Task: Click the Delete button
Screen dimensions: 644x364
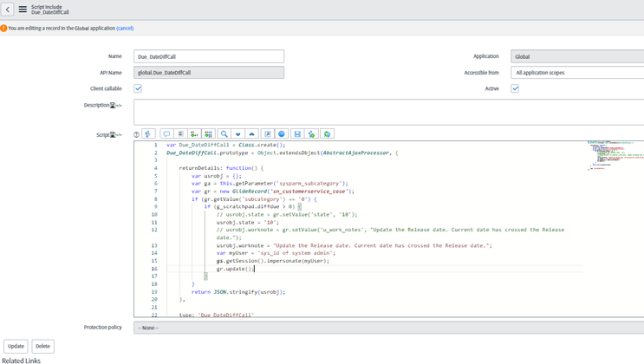Action: (42, 346)
